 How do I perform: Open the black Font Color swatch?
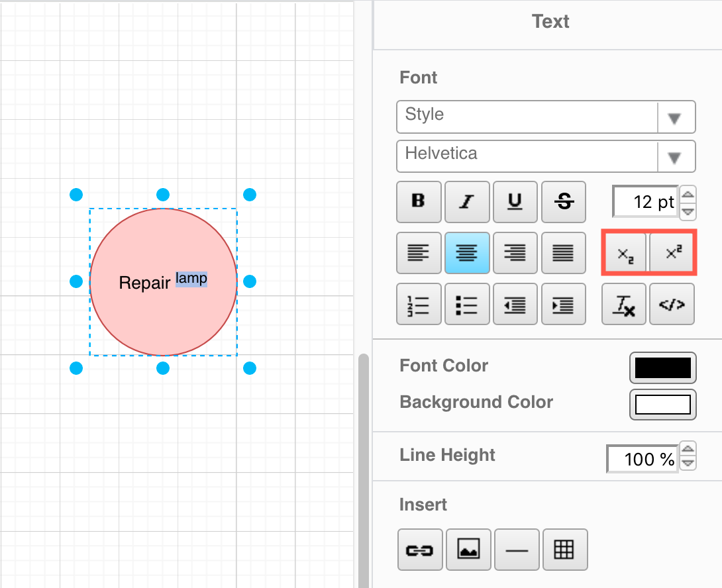[662, 368]
